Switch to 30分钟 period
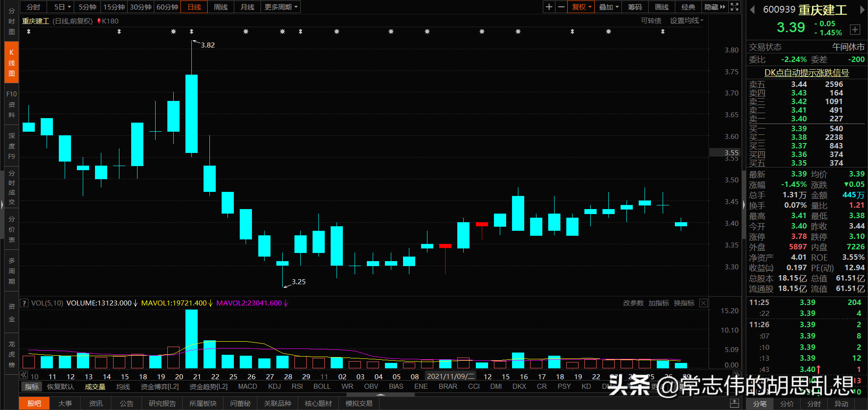Image resolution: width=868 pixels, height=410 pixels. pos(141,7)
